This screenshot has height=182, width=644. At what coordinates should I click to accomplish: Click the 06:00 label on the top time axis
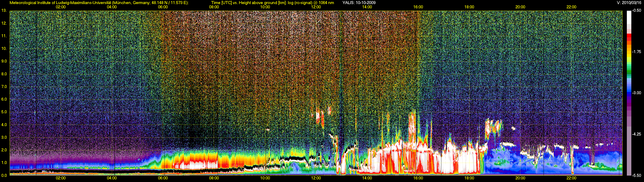pos(163,7)
